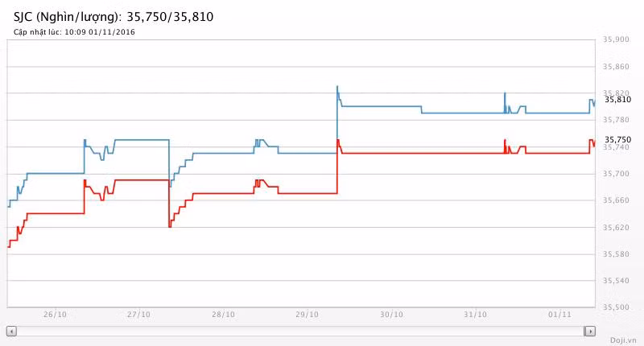Click the horizontal chart scrollbar track

300,331
